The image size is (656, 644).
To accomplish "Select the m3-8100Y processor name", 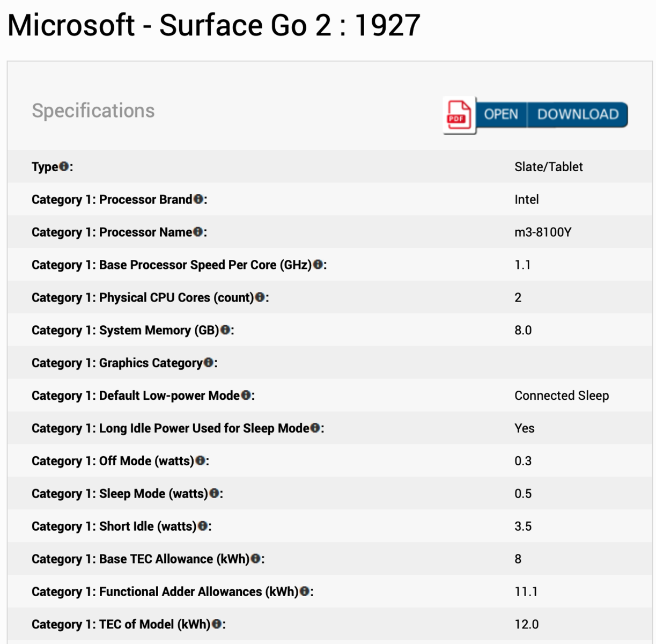I will pyautogui.click(x=543, y=232).
